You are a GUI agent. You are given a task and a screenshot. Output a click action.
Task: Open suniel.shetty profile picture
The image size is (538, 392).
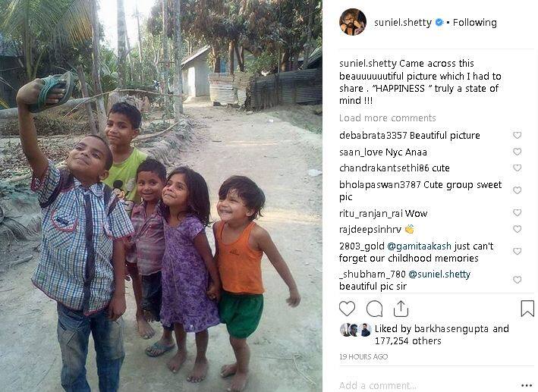pyautogui.click(x=353, y=22)
